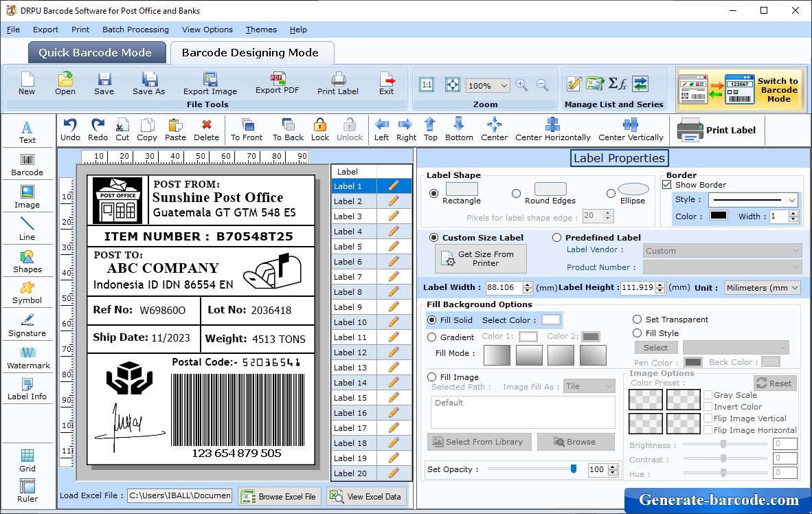
Task: Open the Label Vendor dropdown
Action: [722, 251]
